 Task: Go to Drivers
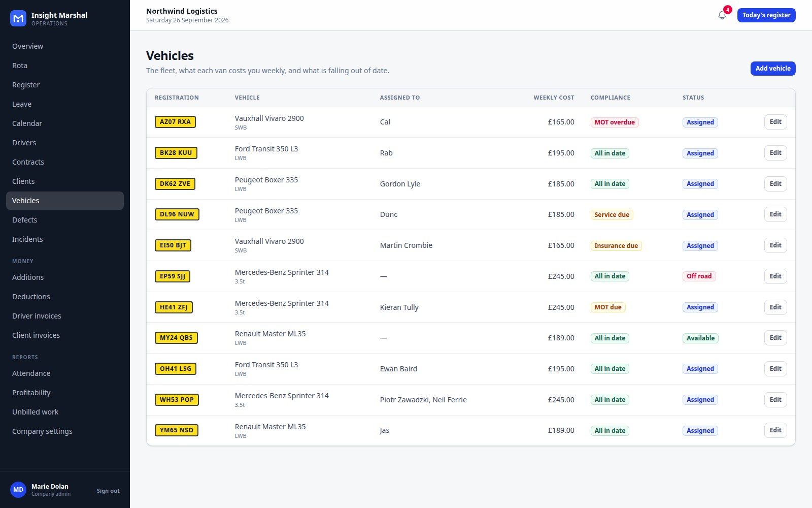pyautogui.click(x=65, y=143)
